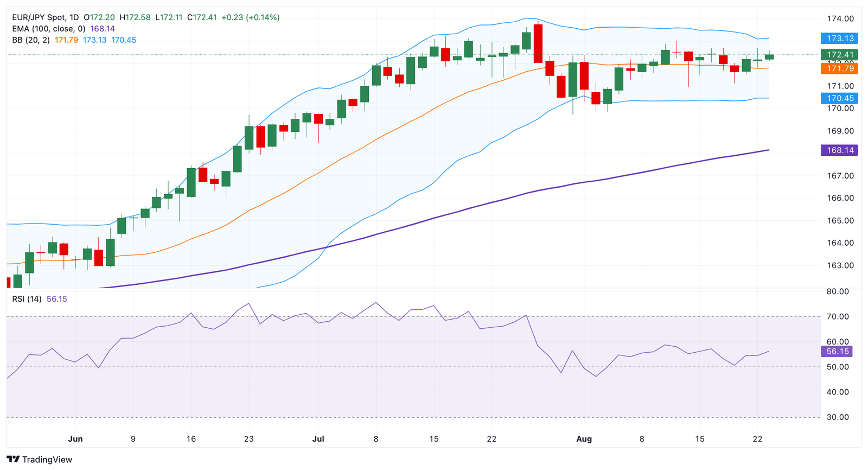The width and height of the screenshot is (868, 471).
Task: Click the last green candle on the chart
Action: tap(769, 57)
